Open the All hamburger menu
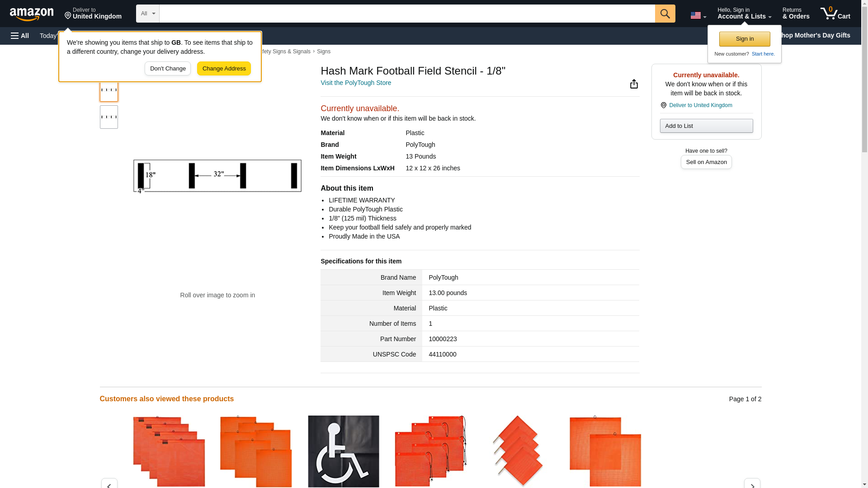 (x=20, y=36)
